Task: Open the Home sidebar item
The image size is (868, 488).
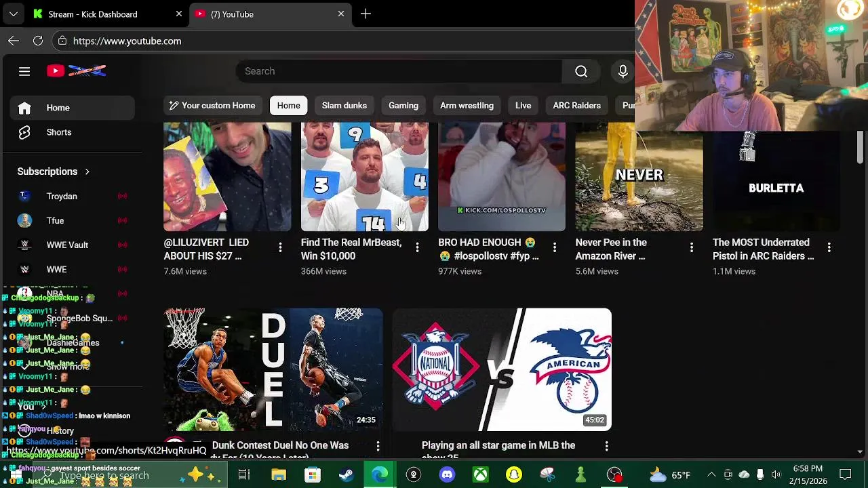Action: pos(72,108)
